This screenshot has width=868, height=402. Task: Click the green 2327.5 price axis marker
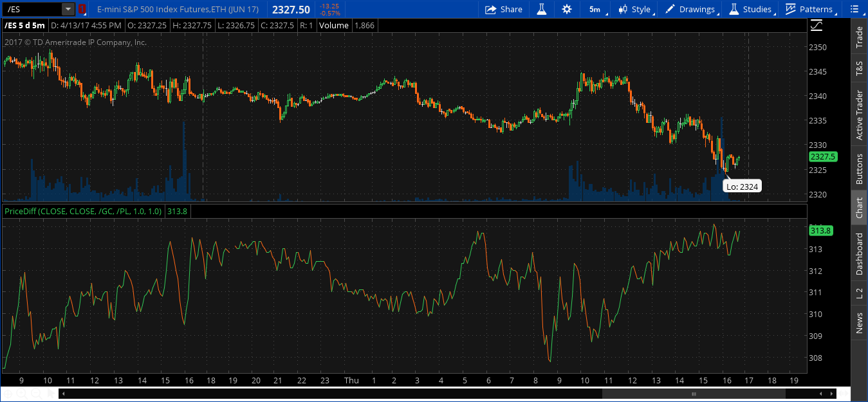(823, 157)
